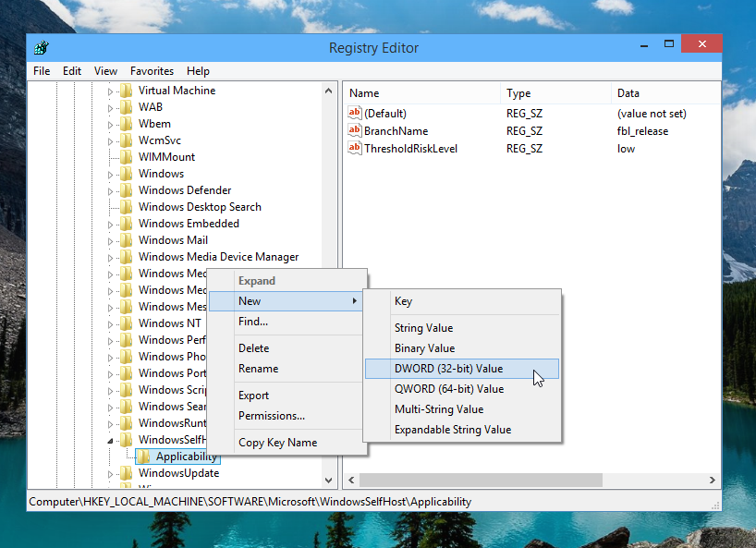
Task: Open Permissions... from the context menu
Action: coord(286,416)
